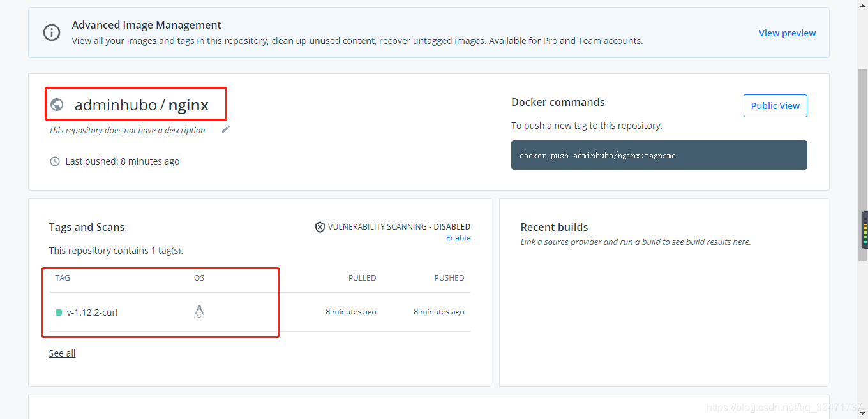Open the View preview link
Screen dimensions: 868x419
pos(787,33)
